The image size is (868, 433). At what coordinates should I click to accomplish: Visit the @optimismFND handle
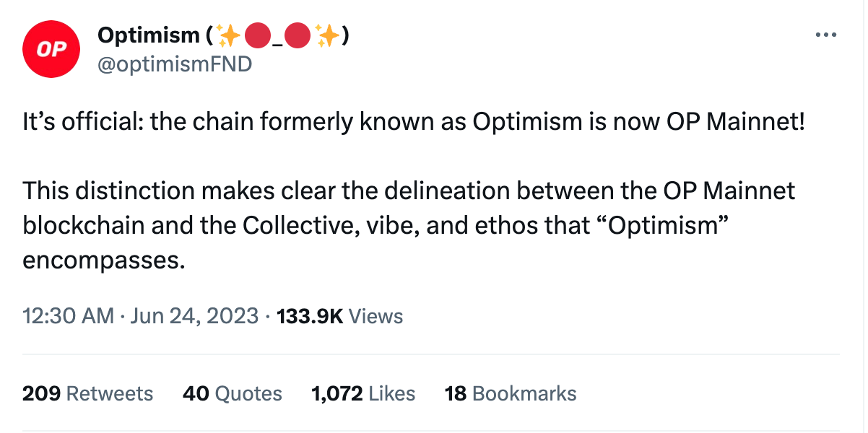[x=174, y=64]
